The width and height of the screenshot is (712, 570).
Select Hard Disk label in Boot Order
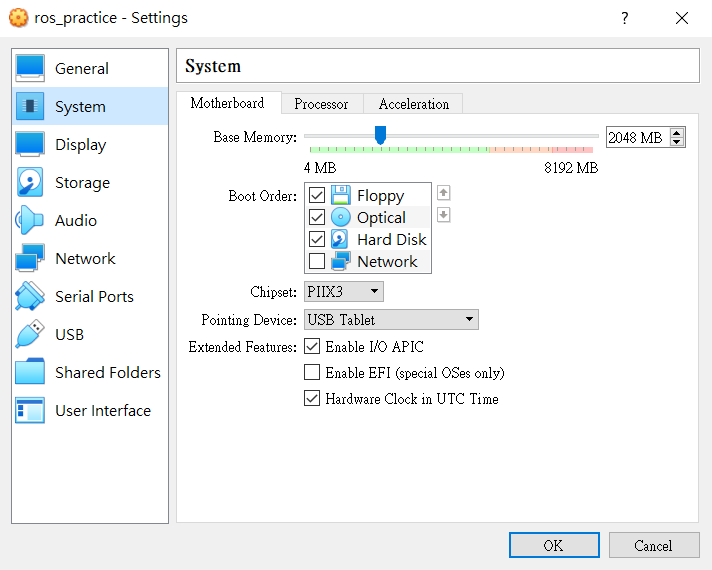click(x=392, y=239)
